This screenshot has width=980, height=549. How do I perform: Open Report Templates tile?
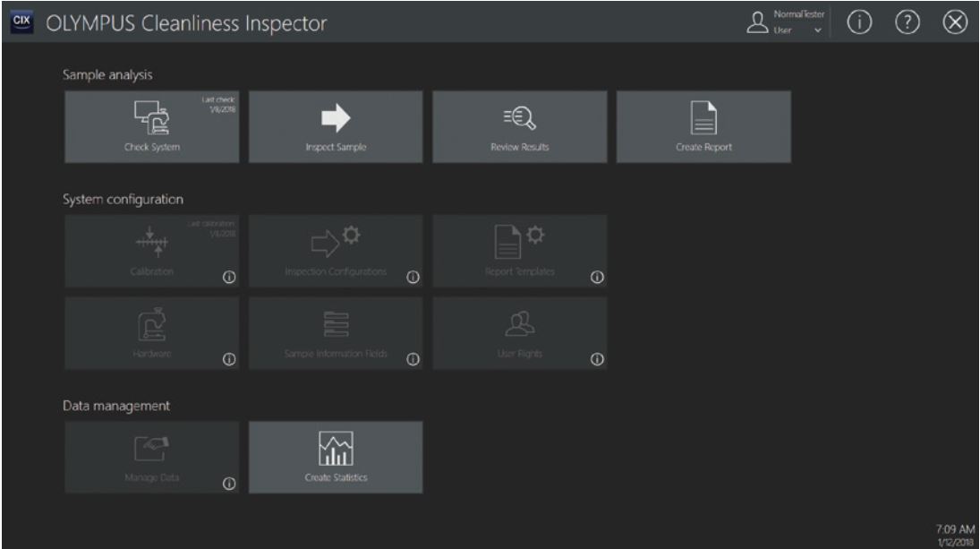(519, 252)
